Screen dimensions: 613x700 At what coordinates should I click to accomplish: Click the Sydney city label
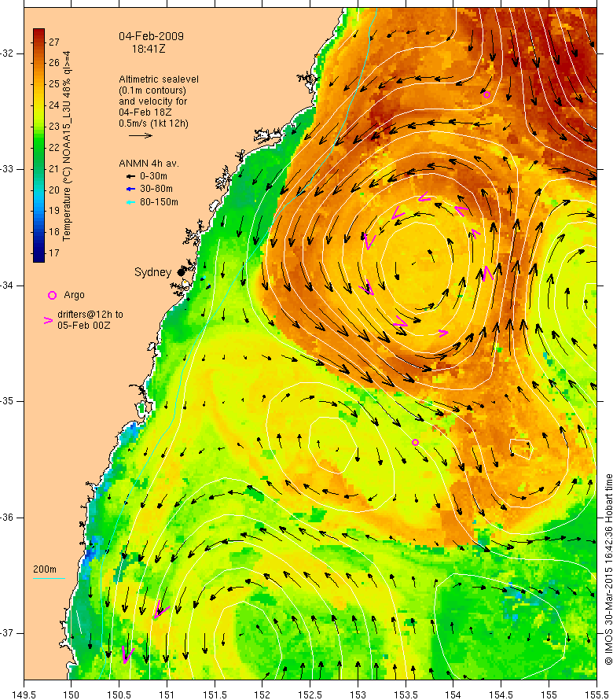tap(152, 272)
